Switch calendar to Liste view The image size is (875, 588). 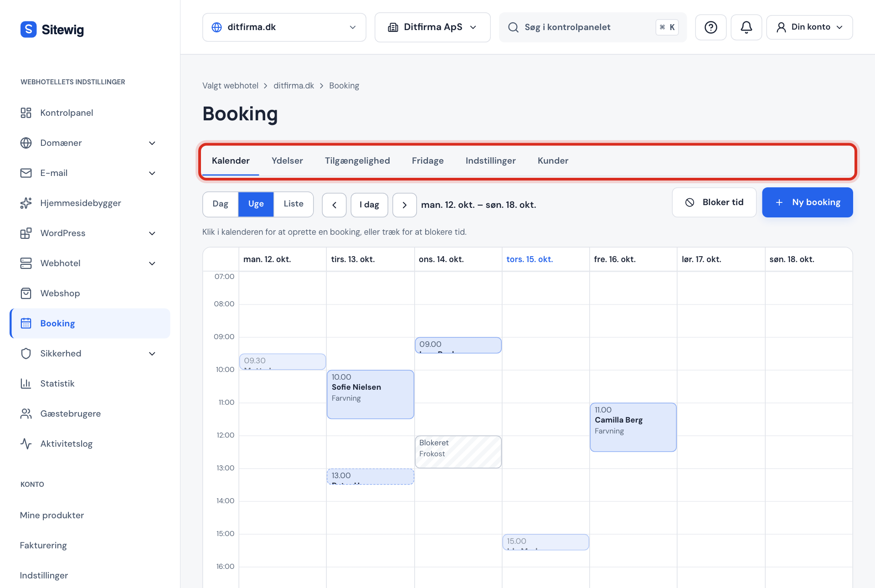(x=293, y=204)
